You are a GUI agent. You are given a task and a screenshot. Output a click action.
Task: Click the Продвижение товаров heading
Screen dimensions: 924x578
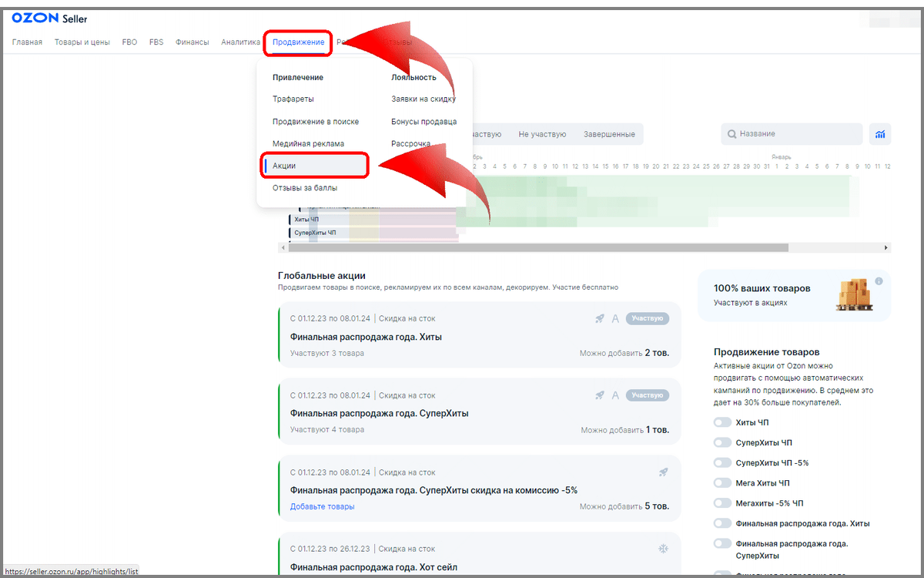[x=766, y=351]
